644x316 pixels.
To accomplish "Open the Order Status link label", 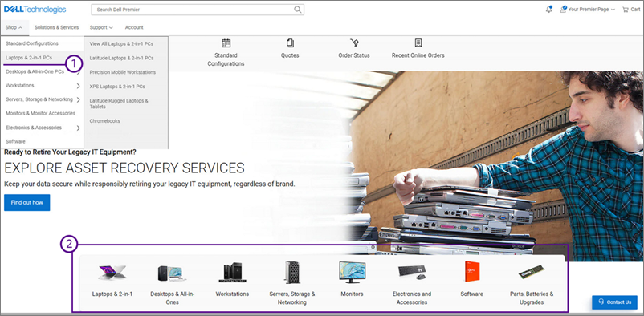I will tap(354, 55).
